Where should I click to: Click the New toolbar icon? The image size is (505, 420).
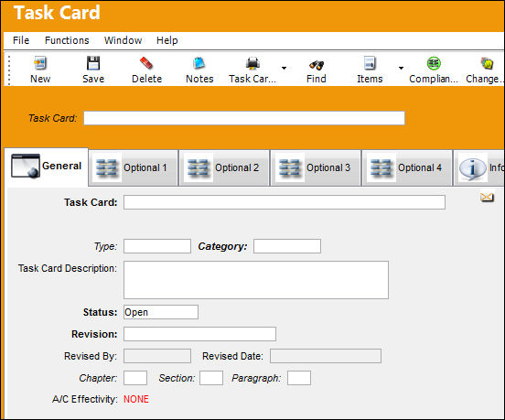[40, 63]
